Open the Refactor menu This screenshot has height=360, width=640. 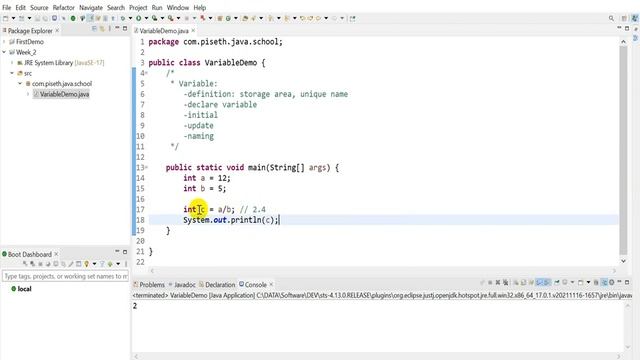(x=64, y=7)
